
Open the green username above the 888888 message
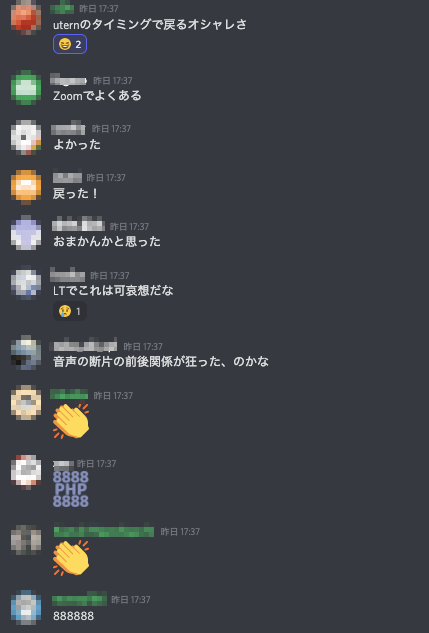click(x=80, y=599)
